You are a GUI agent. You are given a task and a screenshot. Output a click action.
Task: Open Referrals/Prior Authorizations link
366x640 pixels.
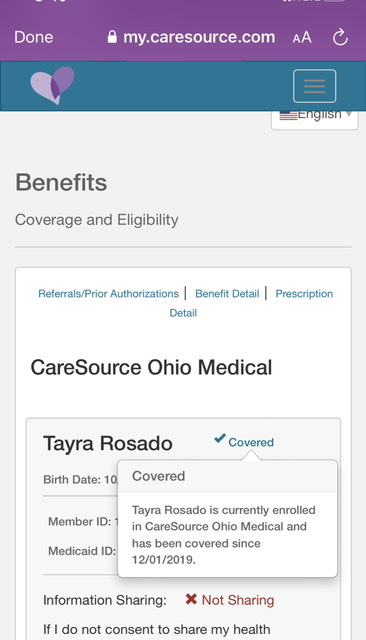click(108, 293)
